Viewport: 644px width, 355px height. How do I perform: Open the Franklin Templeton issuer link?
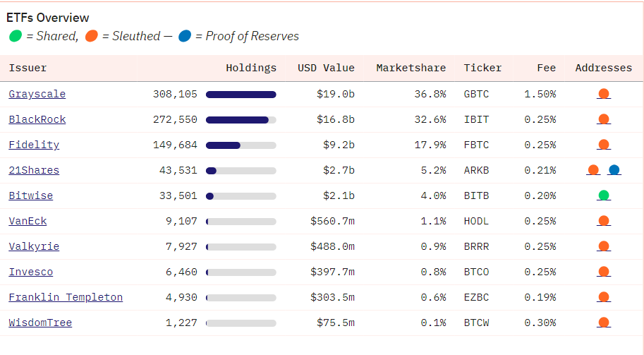(66, 297)
